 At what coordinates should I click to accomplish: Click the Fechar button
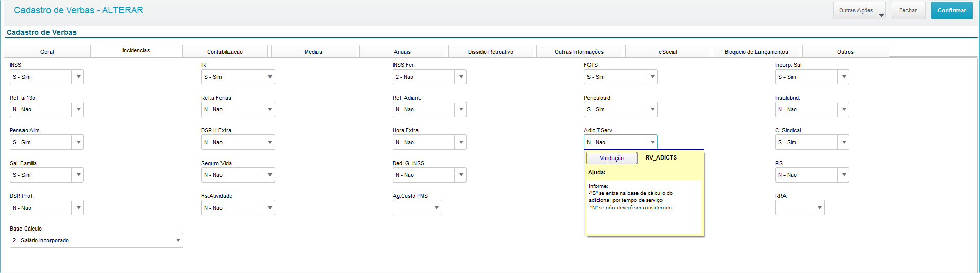pos(908,10)
